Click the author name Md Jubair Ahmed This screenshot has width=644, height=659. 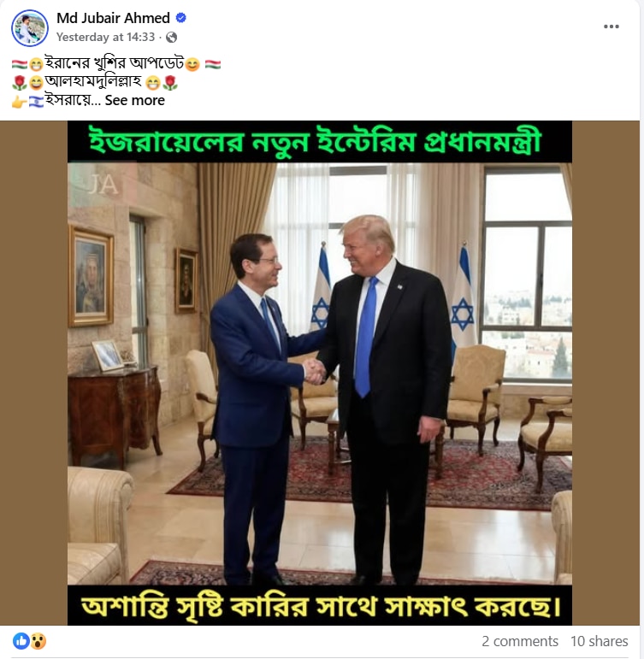pos(113,18)
